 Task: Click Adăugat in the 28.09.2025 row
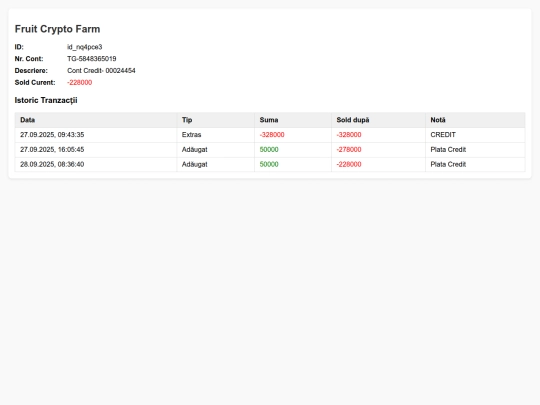click(x=195, y=164)
